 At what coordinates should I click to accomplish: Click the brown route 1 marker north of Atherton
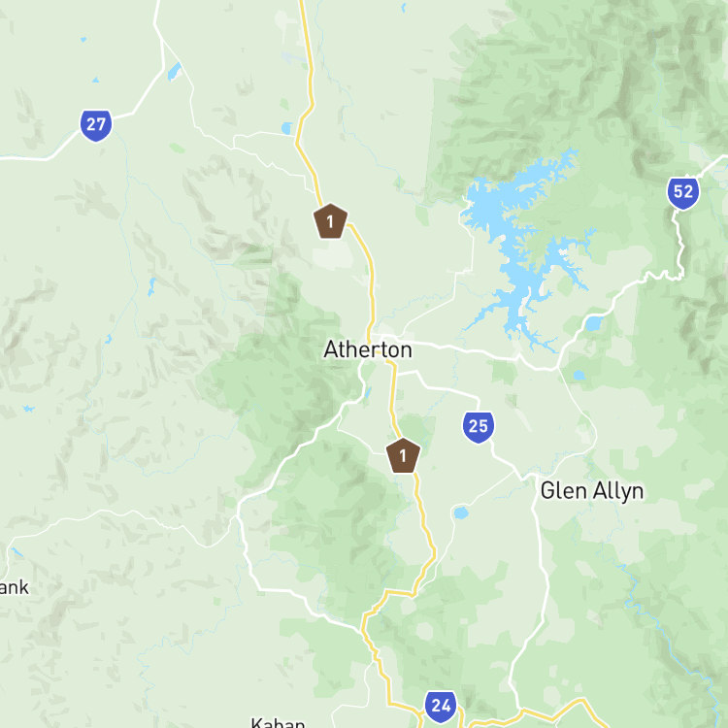tap(331, 221)
